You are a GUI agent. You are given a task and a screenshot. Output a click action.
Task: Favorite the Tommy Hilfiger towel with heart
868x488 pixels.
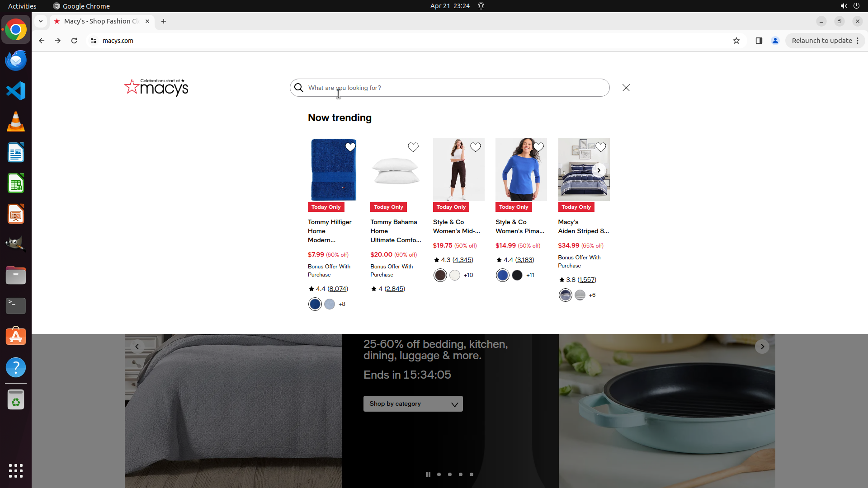[x=350, y=147]
